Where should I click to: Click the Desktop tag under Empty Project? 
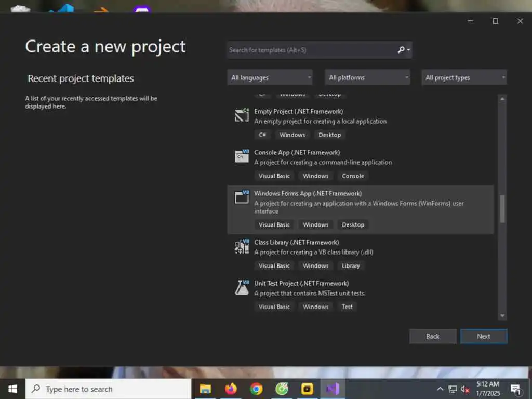point(329,135)
